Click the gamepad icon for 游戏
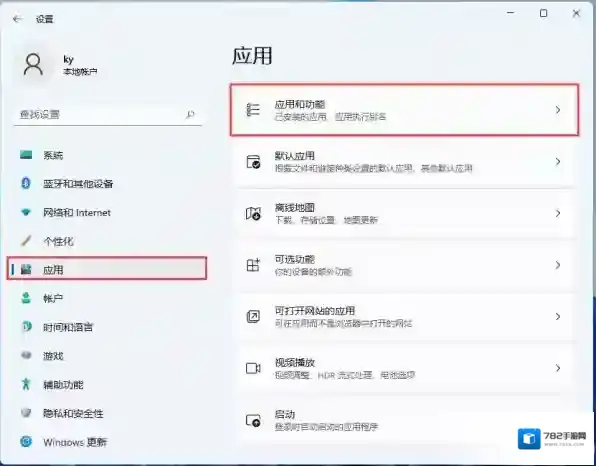This screenshot has width=596, height=466. (x=26, y=355)
